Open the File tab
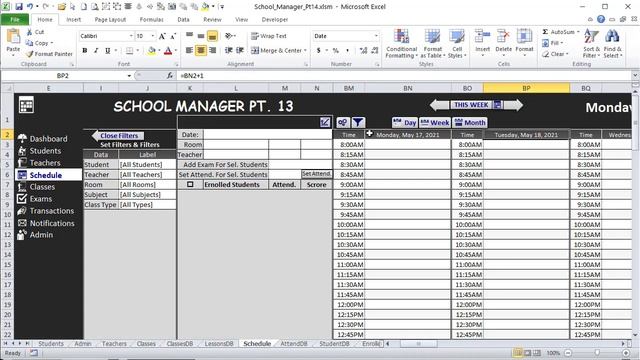Screen dimensions: 640x360 (15, 20)
